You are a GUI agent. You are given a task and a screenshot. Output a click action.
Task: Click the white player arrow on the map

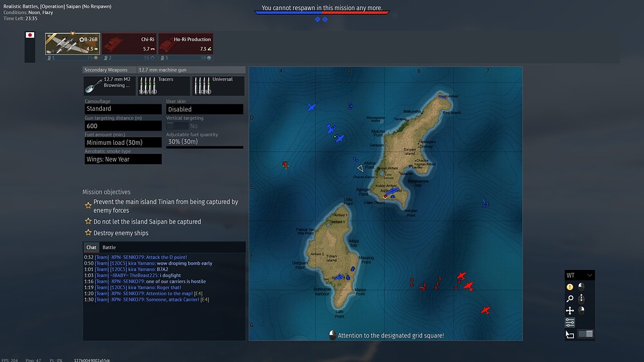360,168
